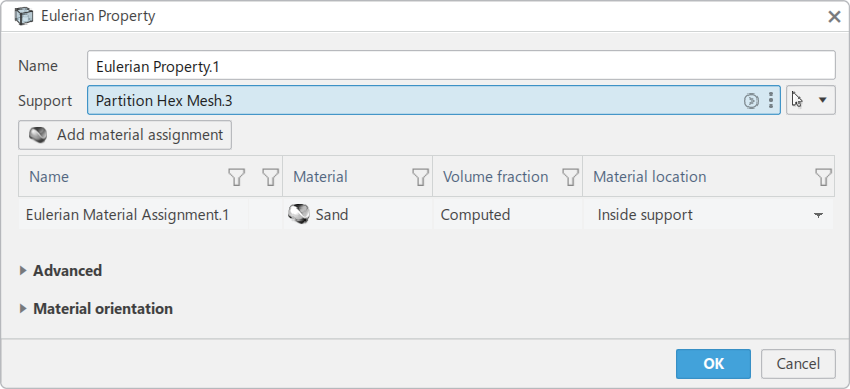The height and width of the screenshot is (389, 850).
Task: Open the three-dot menu in Support field
Action: tap(771, 101)
